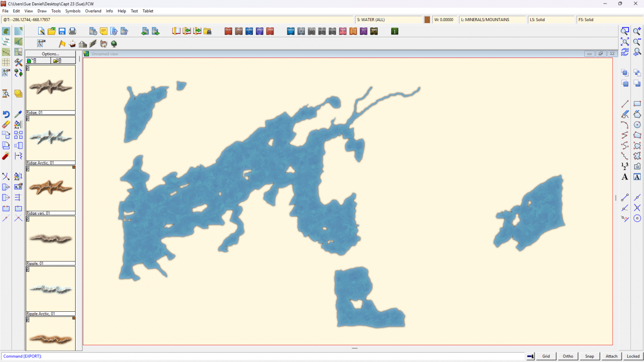This screenshot has width=644, height=362.
Task: Toggle the Grid button
Action: point(546,356)
